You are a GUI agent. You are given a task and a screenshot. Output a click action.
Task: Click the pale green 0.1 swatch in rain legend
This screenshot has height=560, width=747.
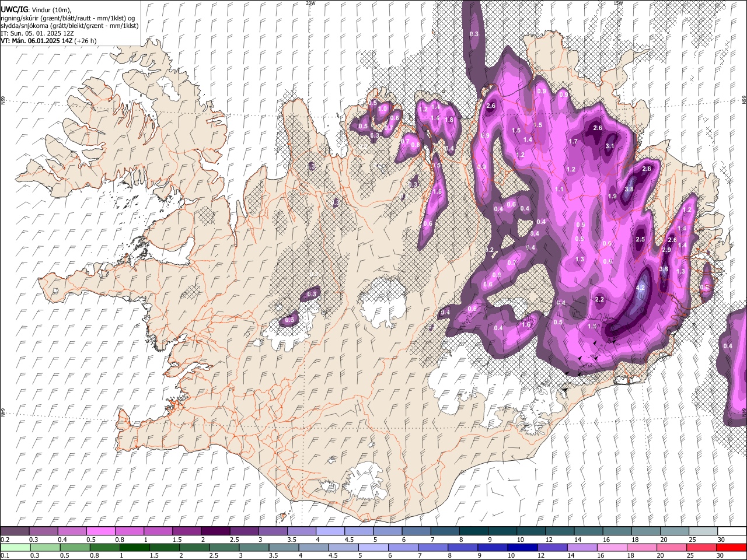15,547
